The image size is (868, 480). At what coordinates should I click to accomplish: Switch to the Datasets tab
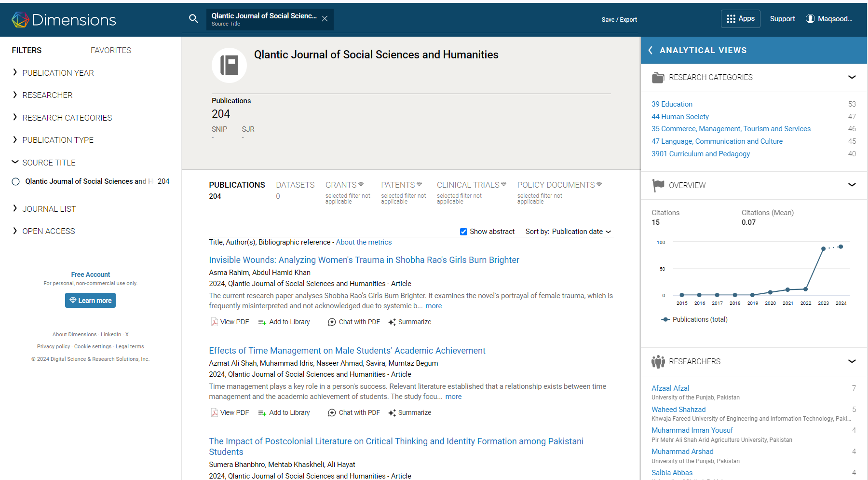295,185
